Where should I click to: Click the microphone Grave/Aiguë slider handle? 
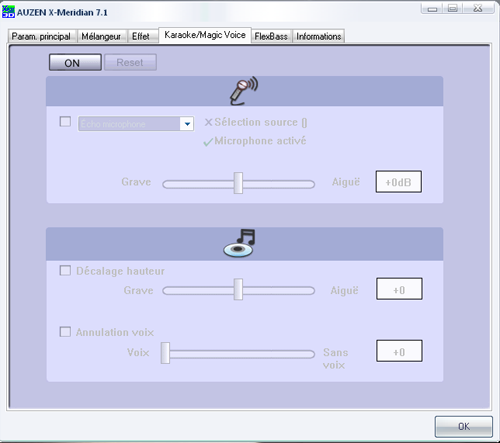[x=238, y=183]
